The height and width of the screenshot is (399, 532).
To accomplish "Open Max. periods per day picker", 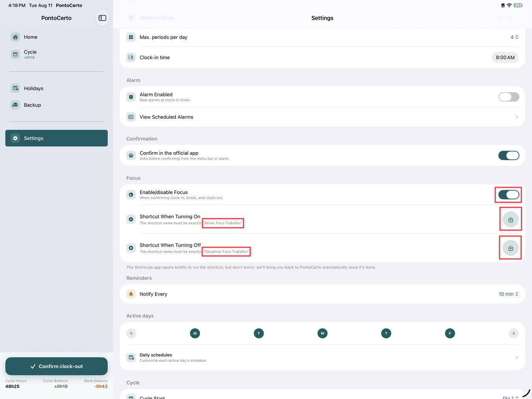I will (515, 37).
